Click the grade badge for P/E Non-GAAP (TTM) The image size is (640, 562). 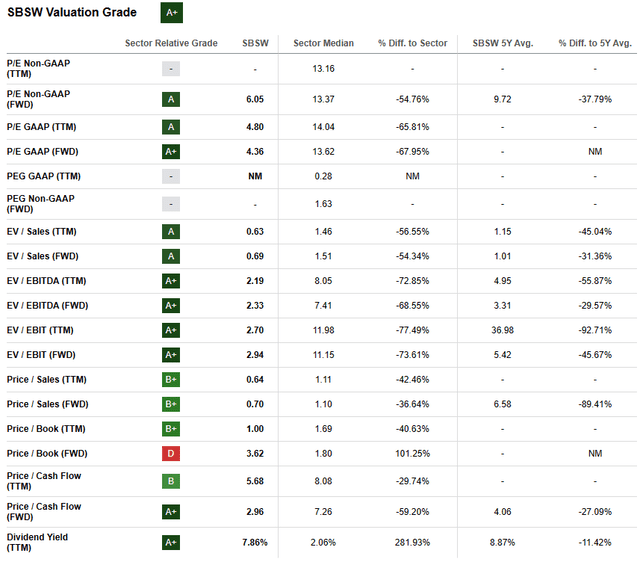coord(171,69)
